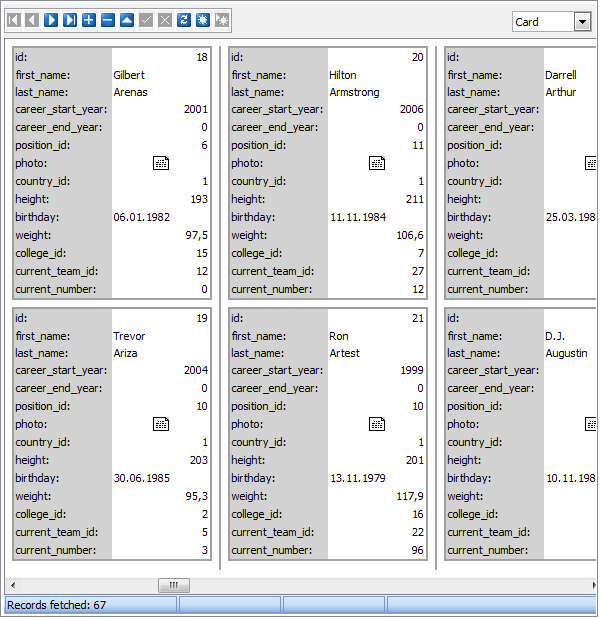Screen dimensions: 600x618
Task: Select the last_name field showing Armstrong
Action: point(376,92)
